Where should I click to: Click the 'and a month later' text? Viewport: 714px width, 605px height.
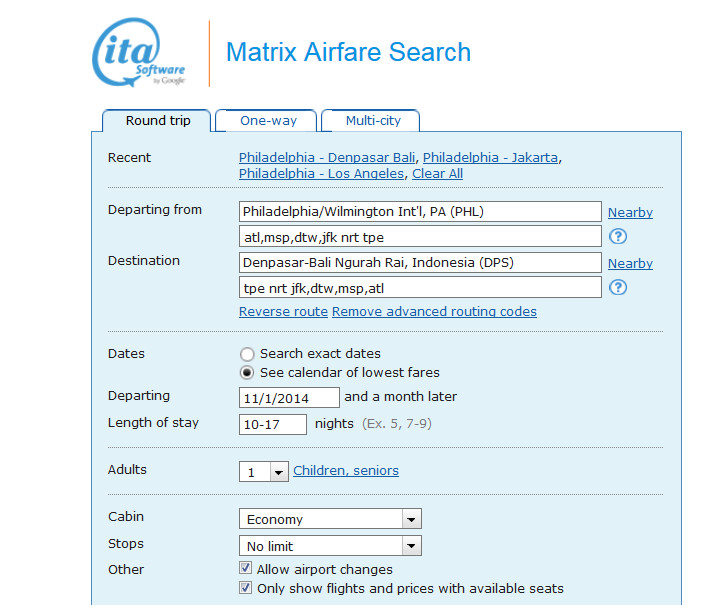tap(400, 397)
